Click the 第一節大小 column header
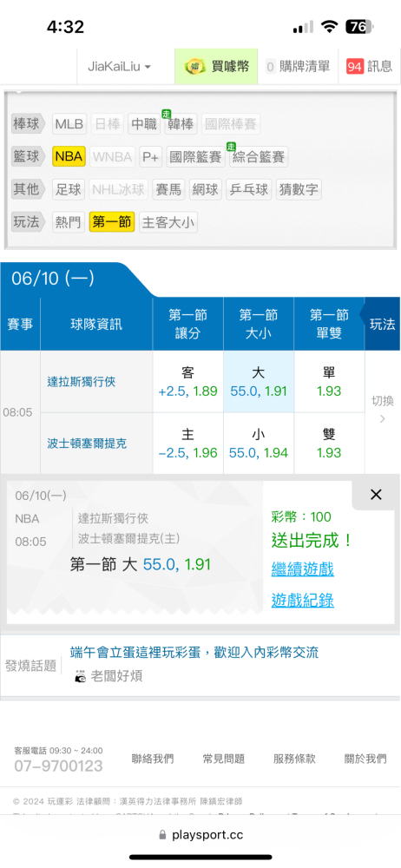 pyautogui.click(x=259, y=325)
